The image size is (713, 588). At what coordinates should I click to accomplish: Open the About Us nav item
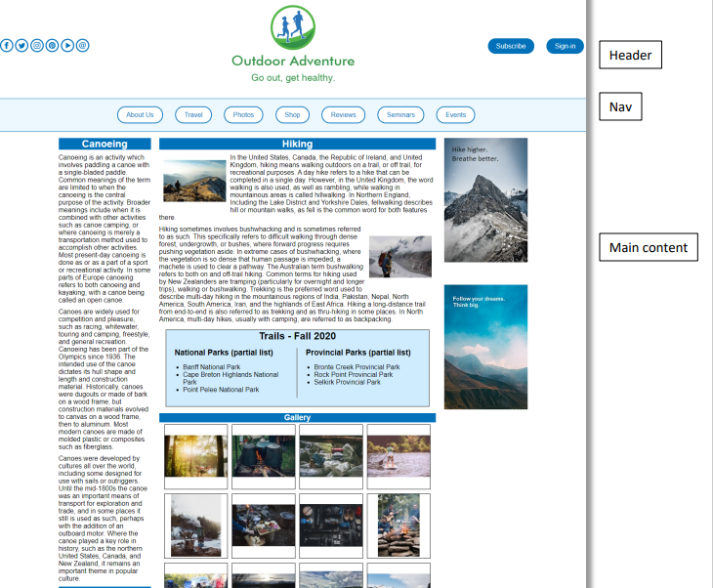coord(140,114)
